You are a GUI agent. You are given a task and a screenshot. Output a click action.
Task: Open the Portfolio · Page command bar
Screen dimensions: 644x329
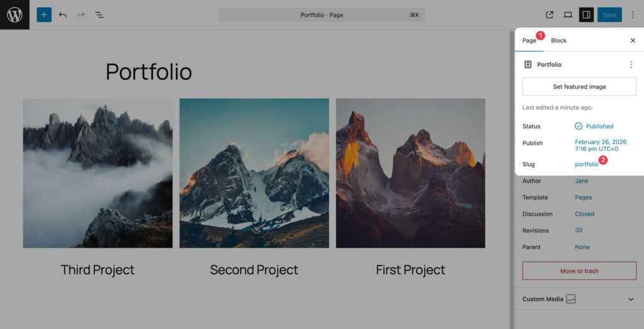click(322, 14)
